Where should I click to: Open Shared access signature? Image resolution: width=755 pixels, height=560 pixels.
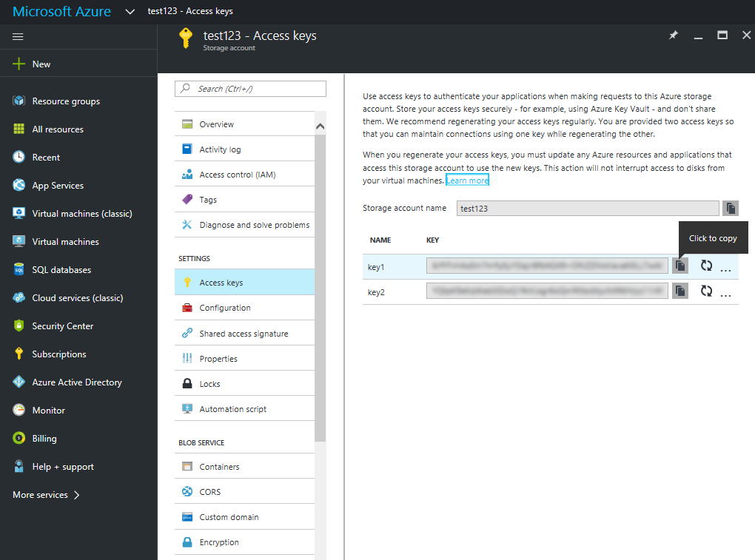244,334
